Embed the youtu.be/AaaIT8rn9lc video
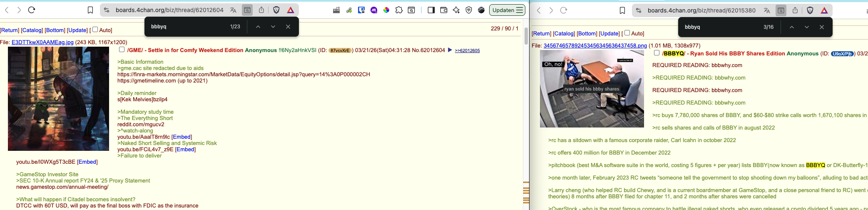Viewport: 868px width, 210px height. point(182,137)
